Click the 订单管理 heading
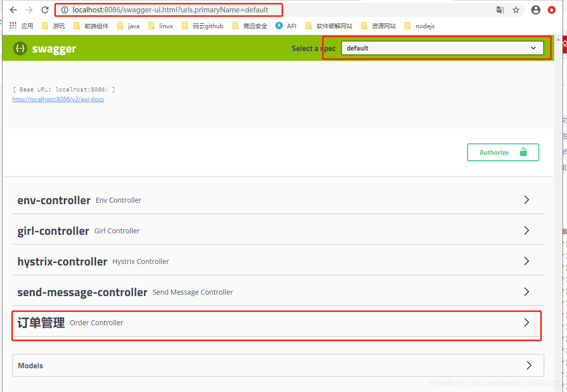567x392 pixels. click(41, 323)
